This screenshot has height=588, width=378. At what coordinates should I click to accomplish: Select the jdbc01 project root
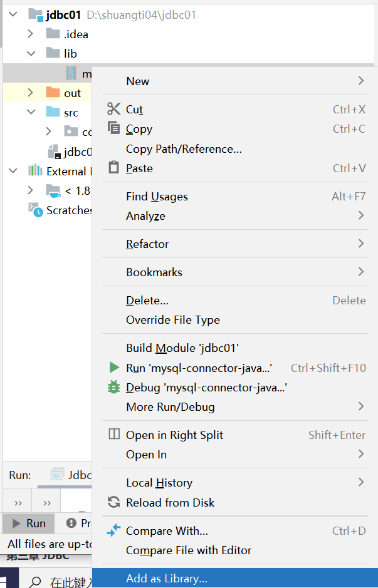click(64, 14)
